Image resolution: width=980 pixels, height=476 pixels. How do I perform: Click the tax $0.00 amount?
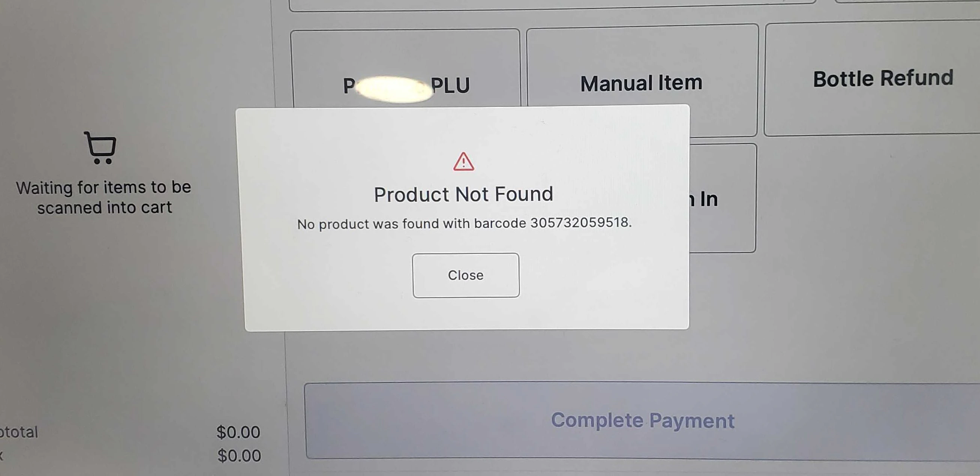click(239, 455)
